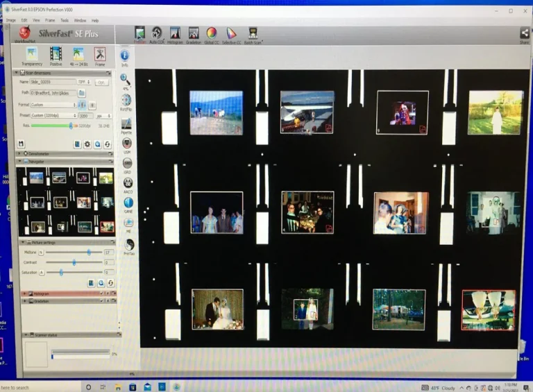Image resolution: width=533 pixels, height=392 pixels.
Task: Click the Auto CCR icon
Action: (156, 33)
